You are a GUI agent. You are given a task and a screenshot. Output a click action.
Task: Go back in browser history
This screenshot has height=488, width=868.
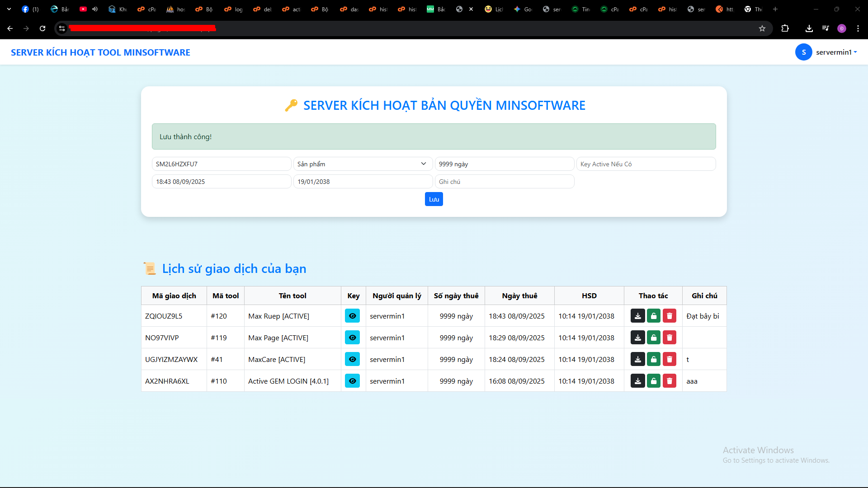pos(10,28)
